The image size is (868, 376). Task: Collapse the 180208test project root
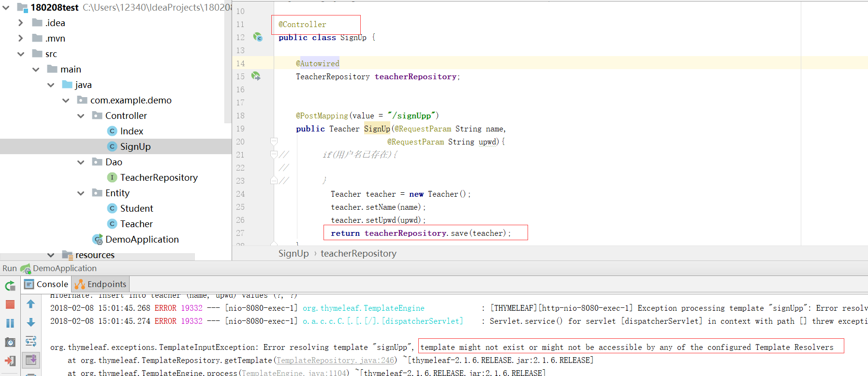[6, 7]
